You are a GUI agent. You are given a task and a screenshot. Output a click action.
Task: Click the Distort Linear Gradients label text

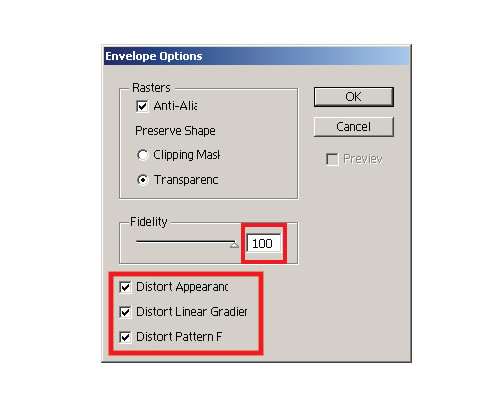192,312
